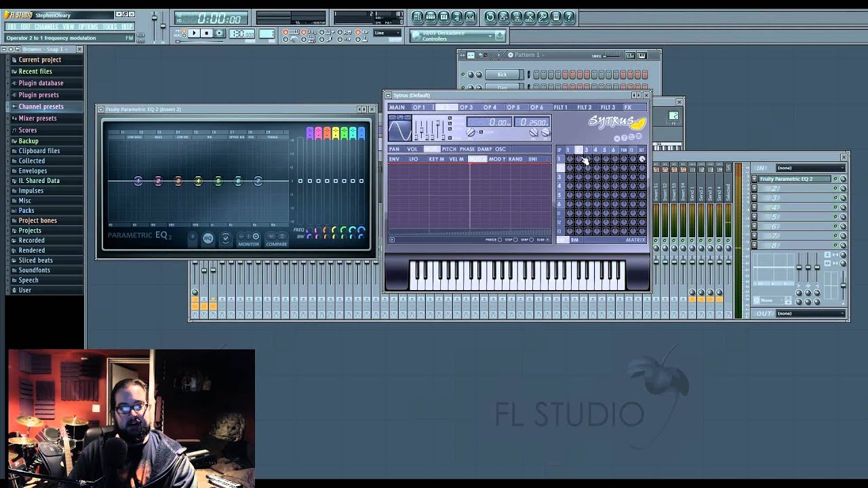Open the mixer OUT (none) output dropdown
The image size is (868, 488).
(810, 313)
